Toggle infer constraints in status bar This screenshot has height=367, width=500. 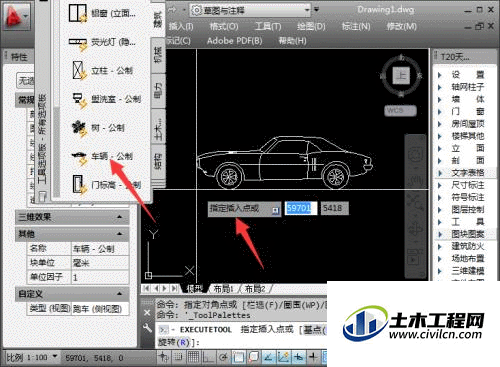164,357
